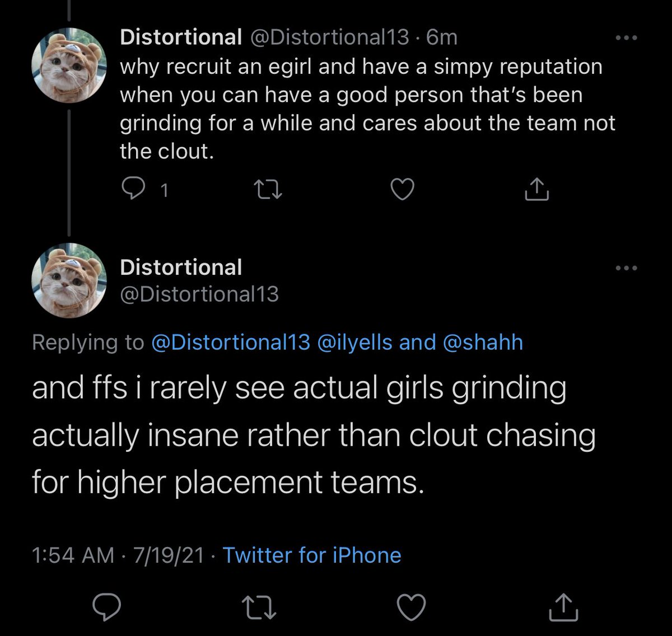Share the first tweet in thread
The image size is (672, 636).
[536, 190]
